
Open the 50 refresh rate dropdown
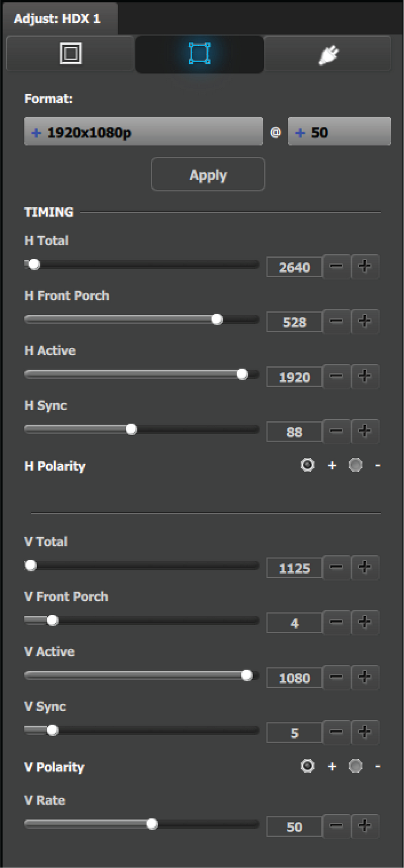[340, 132]
